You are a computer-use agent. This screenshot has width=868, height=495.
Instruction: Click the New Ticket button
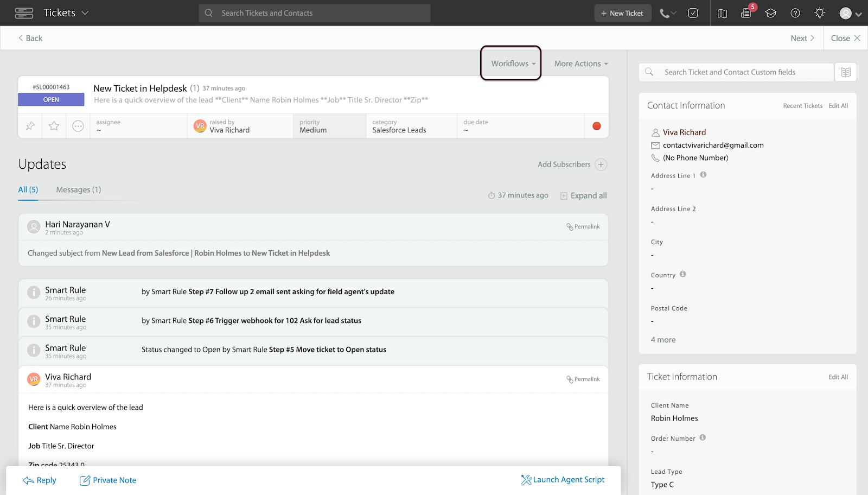tap(622, 13)
